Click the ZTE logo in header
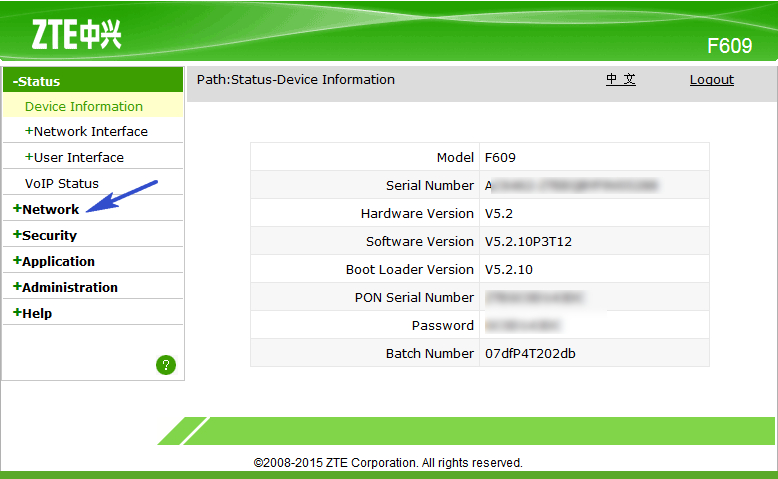Image resolution: width=778 pixels, height=479 pixels. [76, 34]
